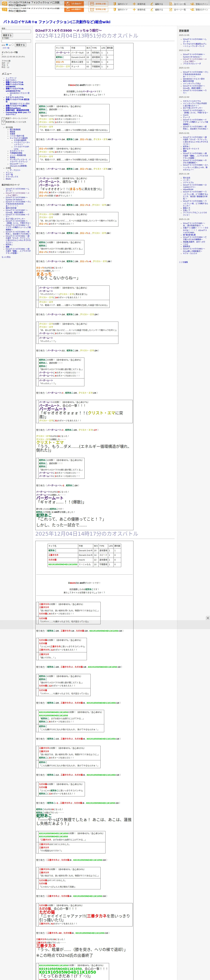The height and width of the screenshot is (980, 210).
Task: Open ザ・クエスト under 企画集
Action: coord(15,170)
